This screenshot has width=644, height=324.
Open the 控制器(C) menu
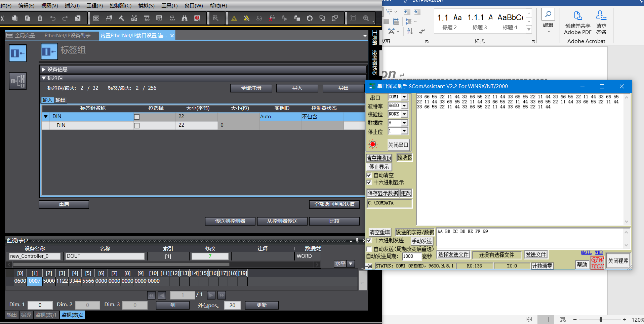coord(121,6)
